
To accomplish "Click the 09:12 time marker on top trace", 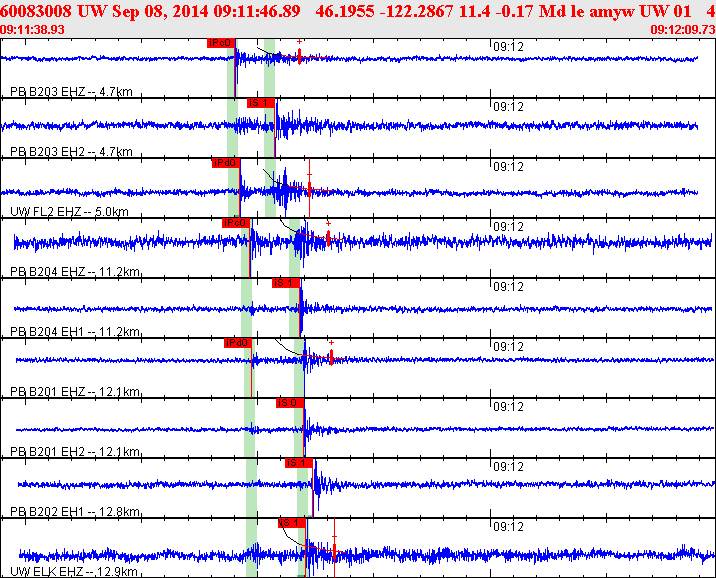I will 509,46.
